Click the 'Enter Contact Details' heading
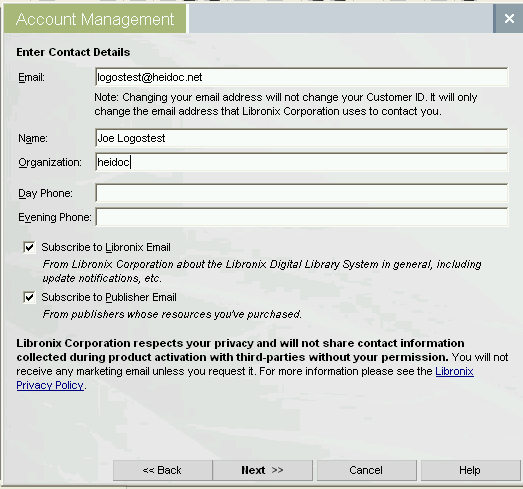Screen dimensions: 523x489 click(x=73, y=52)
